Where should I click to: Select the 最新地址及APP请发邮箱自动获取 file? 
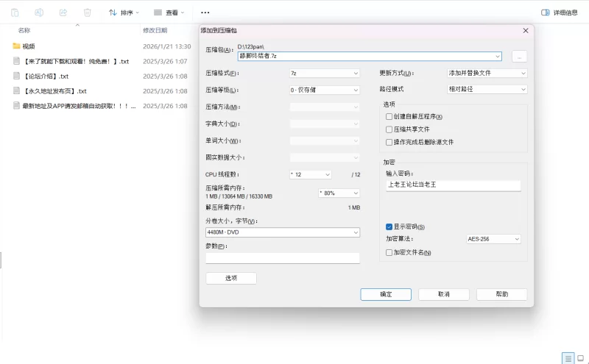(79, 106)
